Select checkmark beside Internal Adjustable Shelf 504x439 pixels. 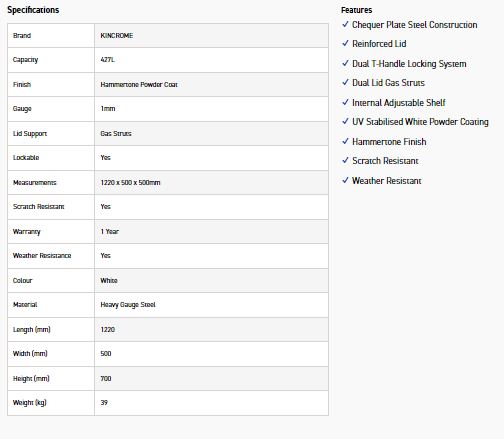click(x=345, y=102)
